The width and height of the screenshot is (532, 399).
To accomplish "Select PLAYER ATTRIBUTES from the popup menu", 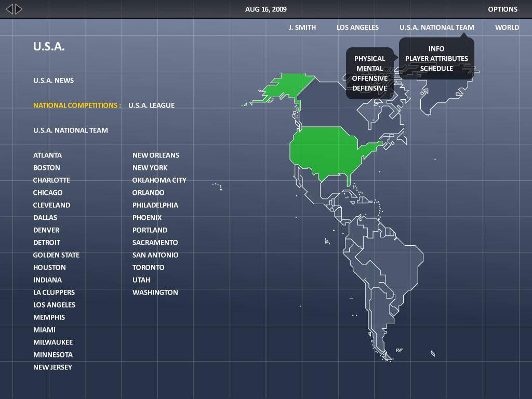I will click(x=435, y=58).
